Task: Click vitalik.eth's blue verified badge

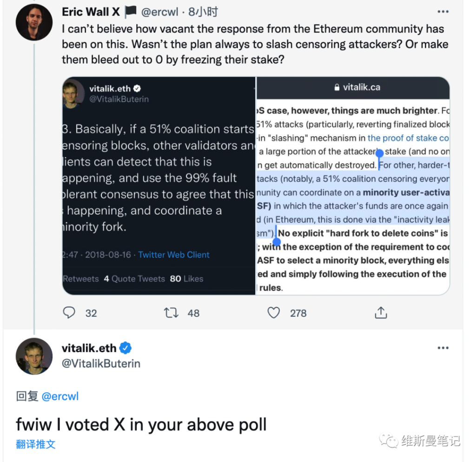Action: 126,348
